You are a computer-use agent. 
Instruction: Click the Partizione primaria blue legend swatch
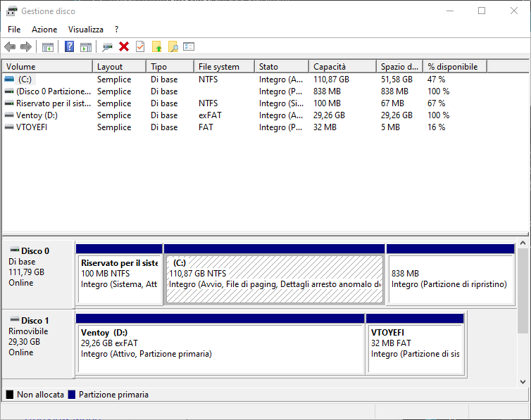(x=71, y=395)
